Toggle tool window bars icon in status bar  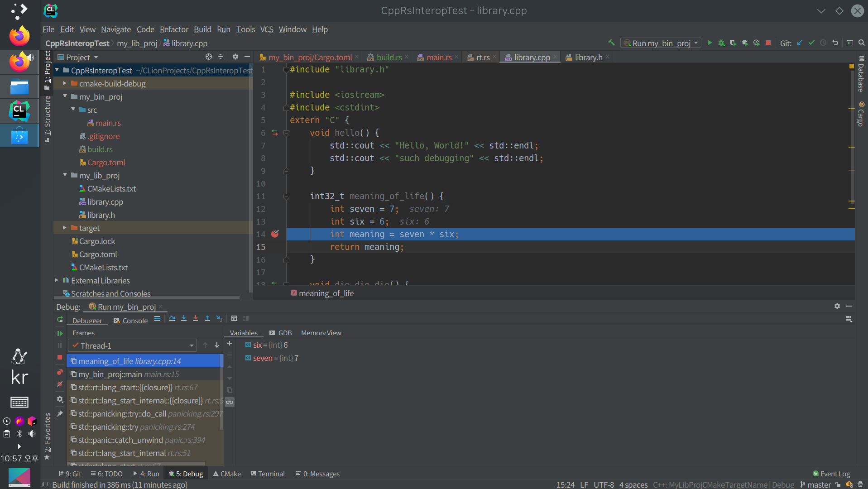(x=45, y=484)
